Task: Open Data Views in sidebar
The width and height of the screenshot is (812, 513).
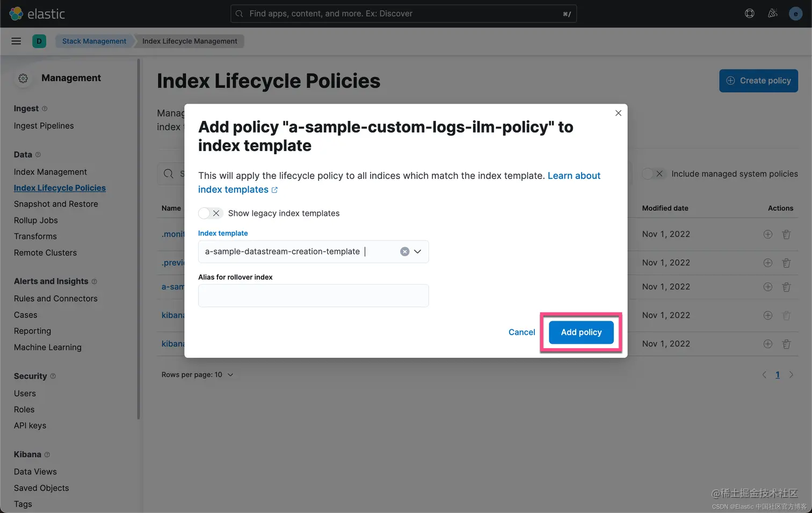Action: click(35, 472)
